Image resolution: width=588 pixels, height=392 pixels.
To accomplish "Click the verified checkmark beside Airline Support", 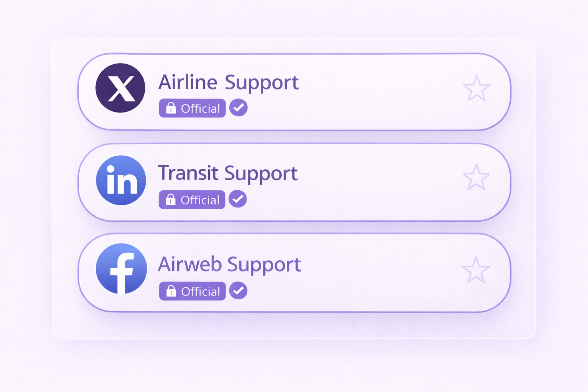I will (238, 108).
